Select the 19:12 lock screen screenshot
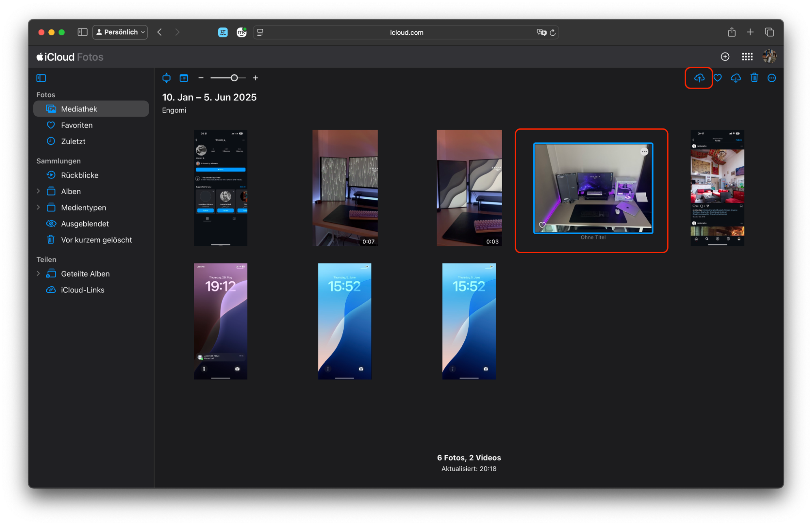This screenshot has width=812, height=526. tap(220, 321)
